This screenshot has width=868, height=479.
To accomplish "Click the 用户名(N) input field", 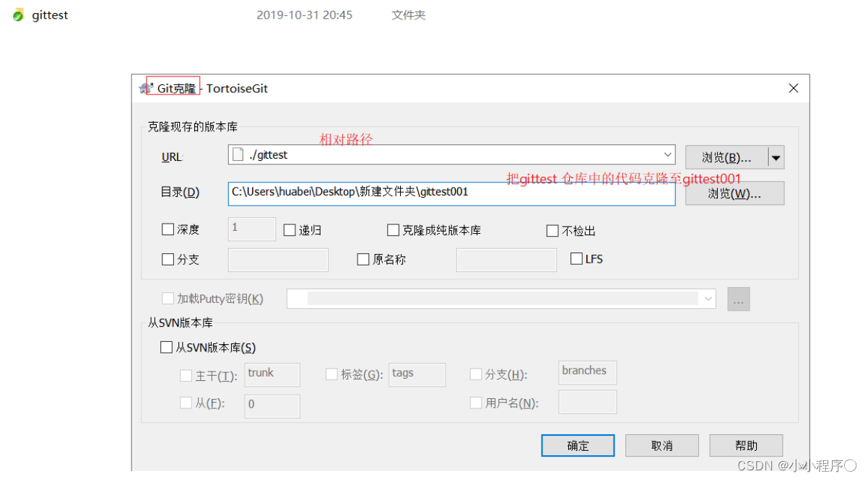I will pos(588,402).
